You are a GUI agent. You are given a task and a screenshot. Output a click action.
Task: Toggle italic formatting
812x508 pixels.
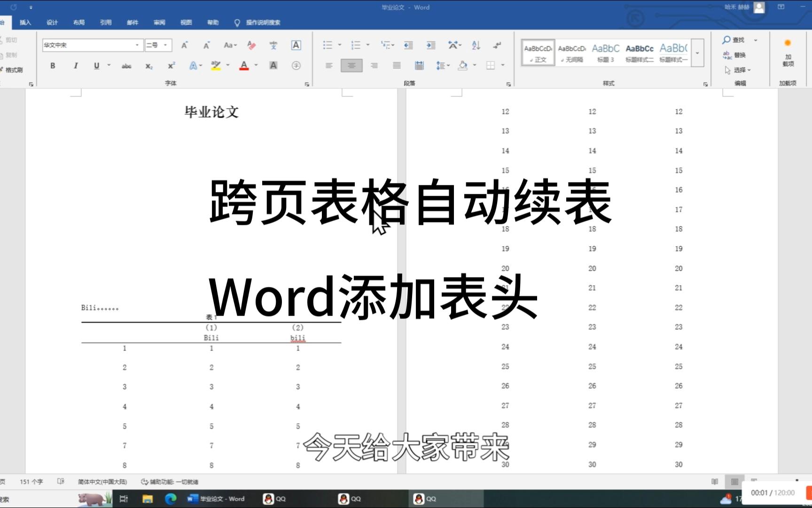pos(75,66)
